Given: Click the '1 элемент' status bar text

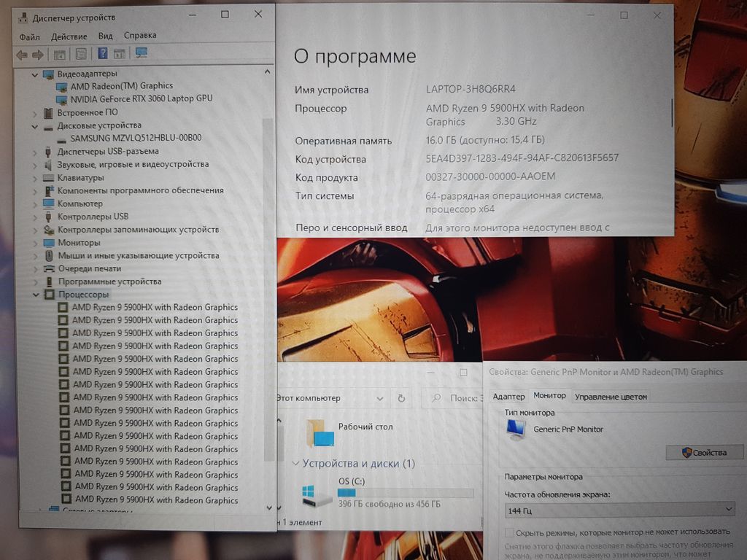Looking at the screenshot, I should (302, 522).
